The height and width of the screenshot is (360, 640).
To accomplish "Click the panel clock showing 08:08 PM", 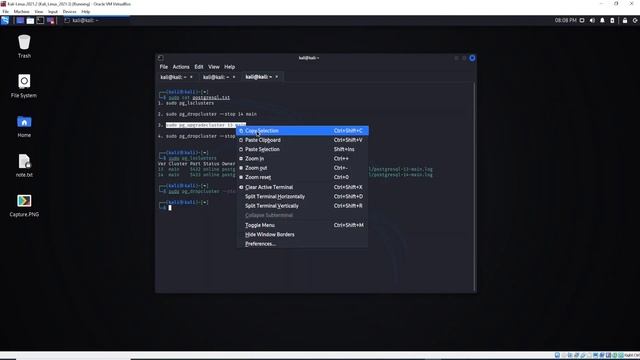I will point(565,20).
